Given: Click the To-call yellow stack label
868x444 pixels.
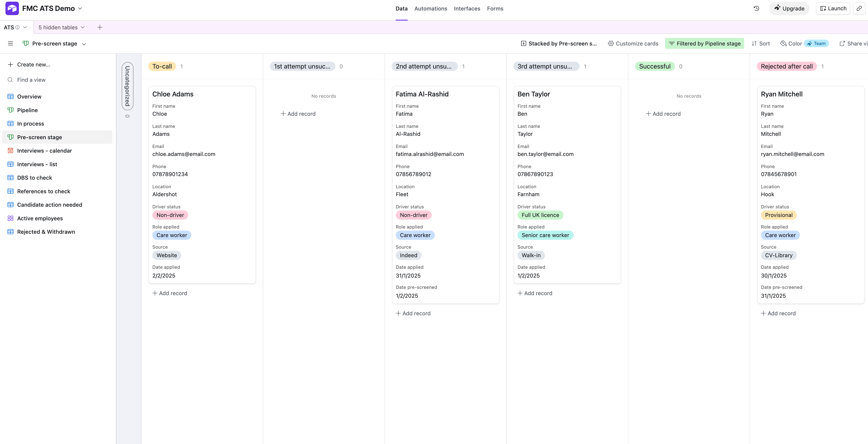Looking at the screenshot, I should tap(162, 66).
